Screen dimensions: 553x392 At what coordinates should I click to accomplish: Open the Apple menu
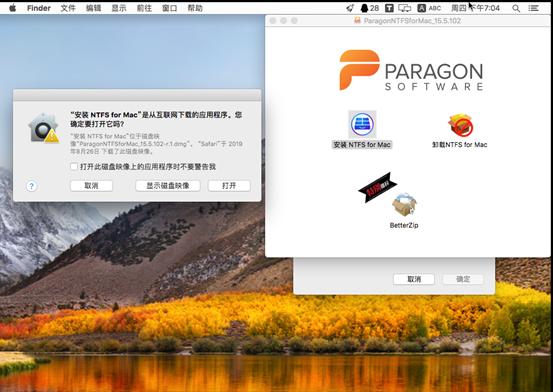coord(12,8)
